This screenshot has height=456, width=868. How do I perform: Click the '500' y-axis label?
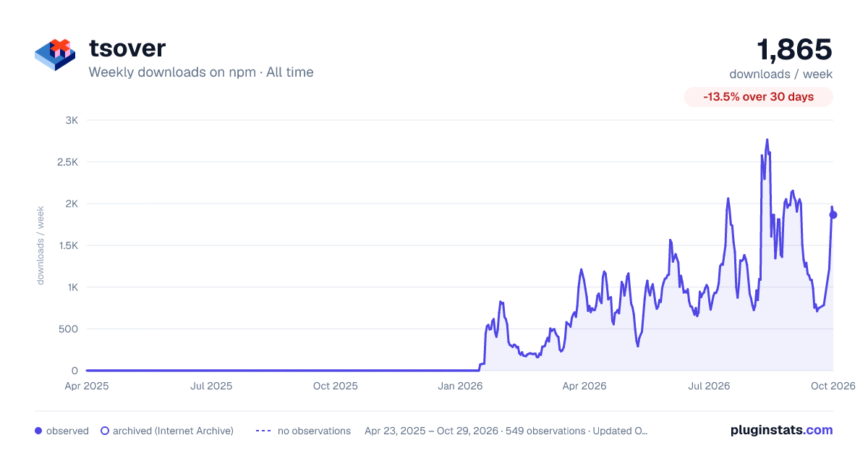pos(69,329)
